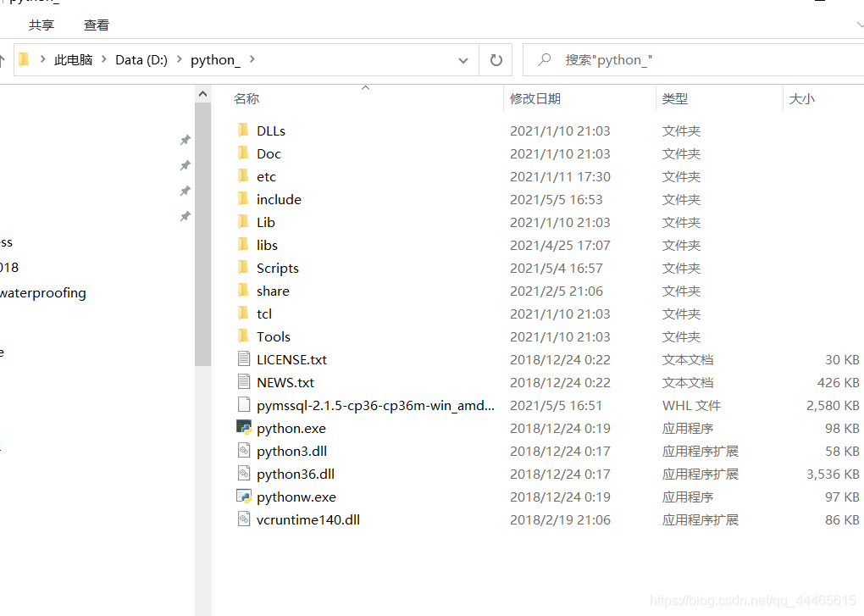Click the python3.dll file icon
864x616 pixels.
(244, 451)
